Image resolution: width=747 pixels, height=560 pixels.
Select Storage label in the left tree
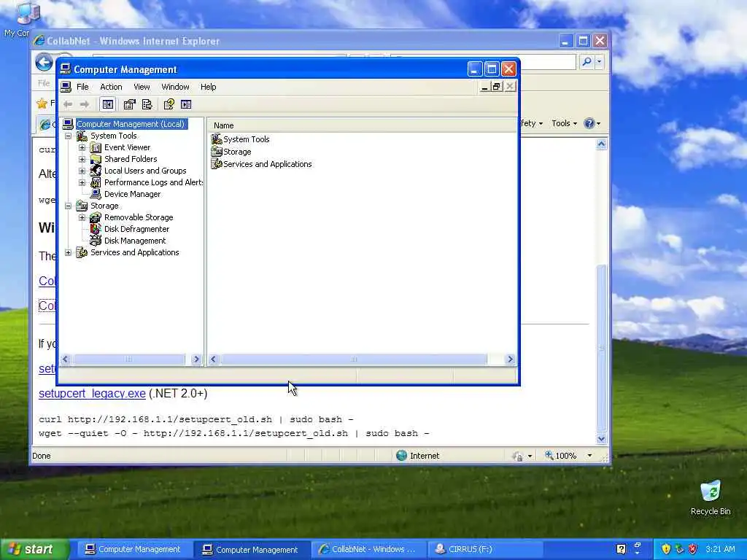coord(104,206)
